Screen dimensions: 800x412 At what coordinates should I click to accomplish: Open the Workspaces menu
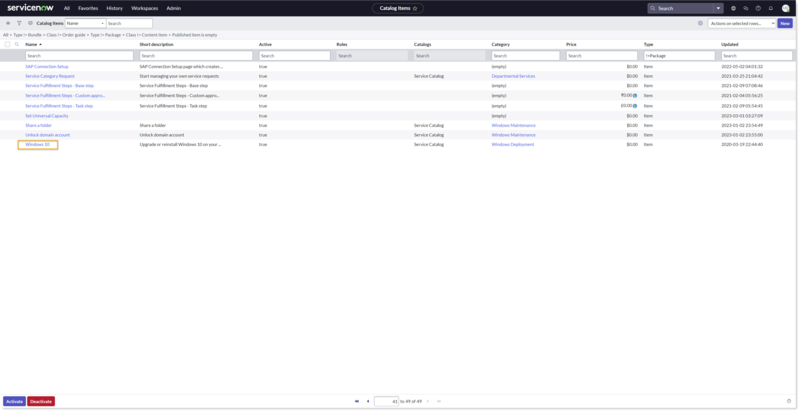pyautogui.click(x=144, y=8)
